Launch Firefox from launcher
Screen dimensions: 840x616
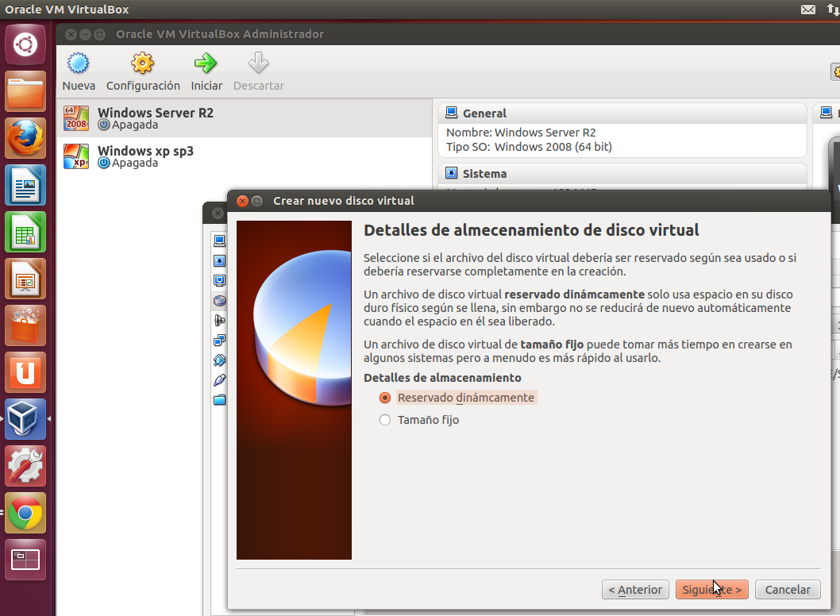tap(25, 138)
